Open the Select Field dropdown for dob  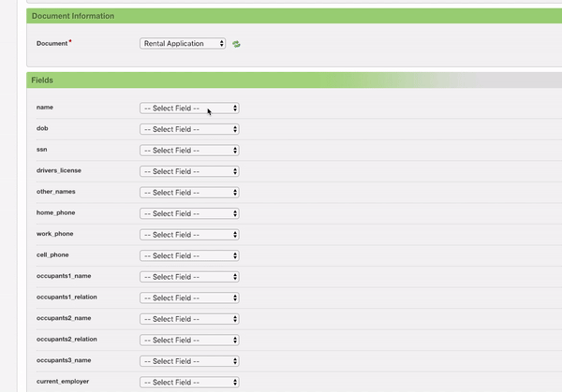189,129
